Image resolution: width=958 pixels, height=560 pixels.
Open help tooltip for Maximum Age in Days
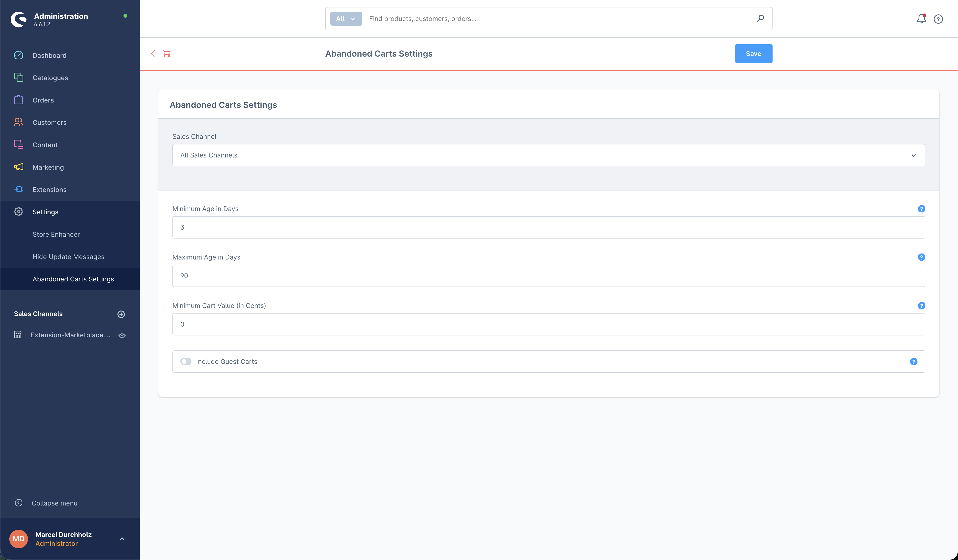(x=921, y=257)
